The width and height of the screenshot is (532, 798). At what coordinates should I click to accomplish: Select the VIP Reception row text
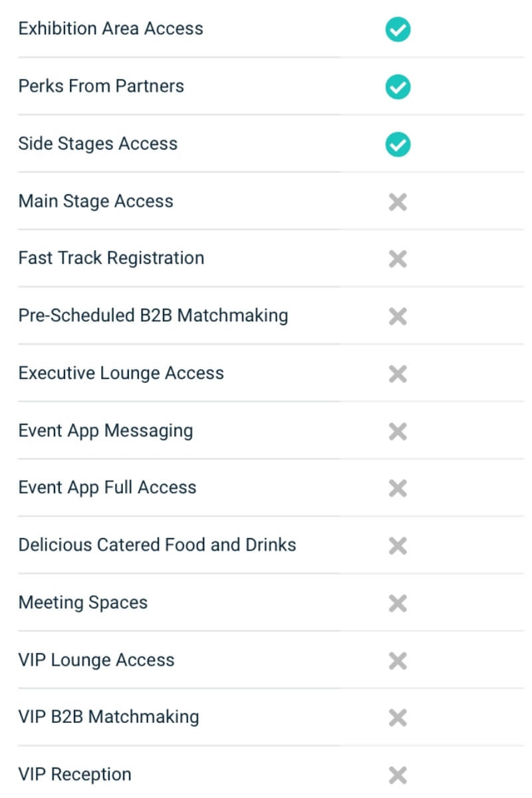click(x=75, y=774)
